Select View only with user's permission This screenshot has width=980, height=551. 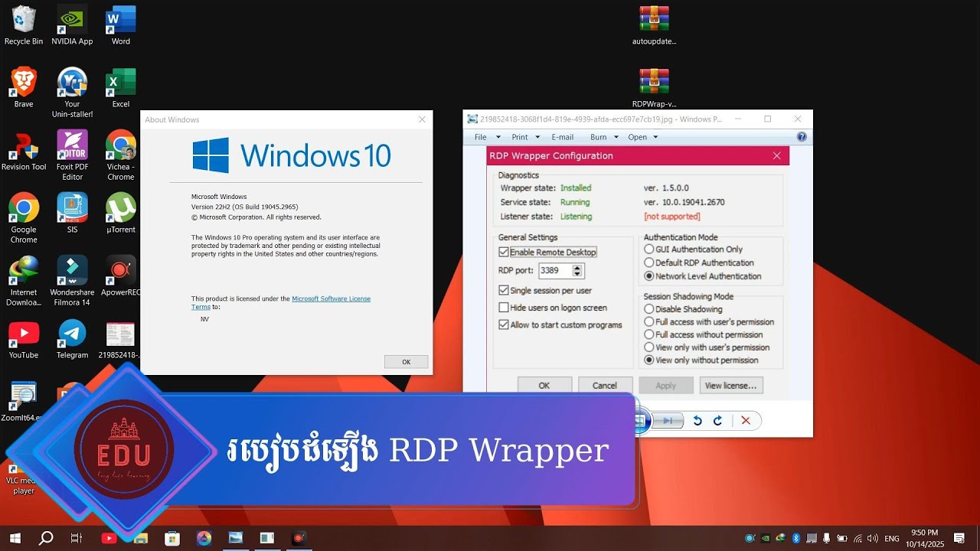point(649,347)
